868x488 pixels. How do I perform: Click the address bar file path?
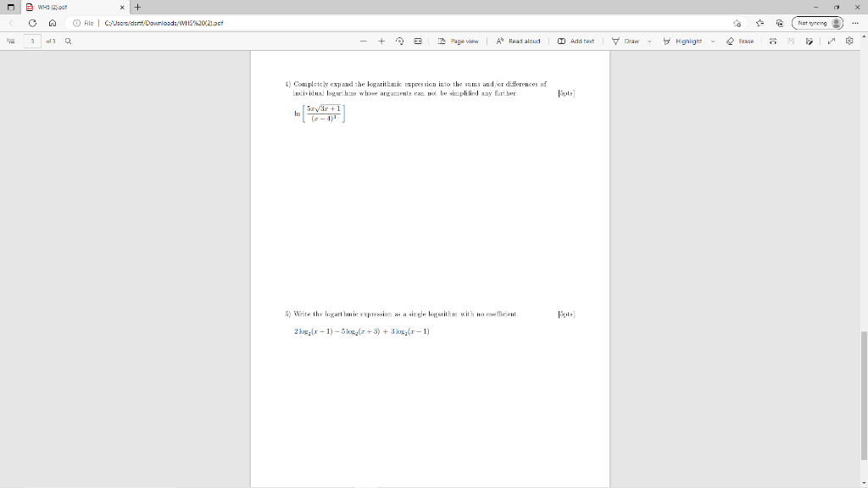[x=164, y=23]
